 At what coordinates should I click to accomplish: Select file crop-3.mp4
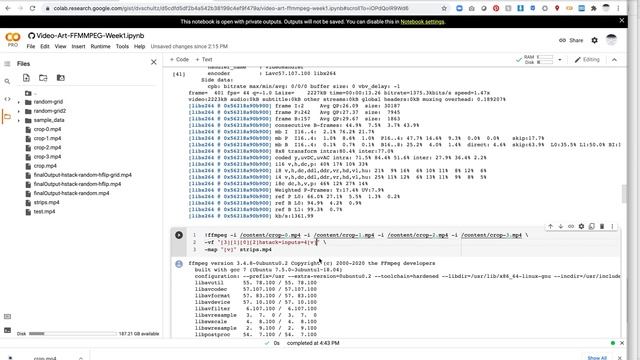(x=47, y=157)
